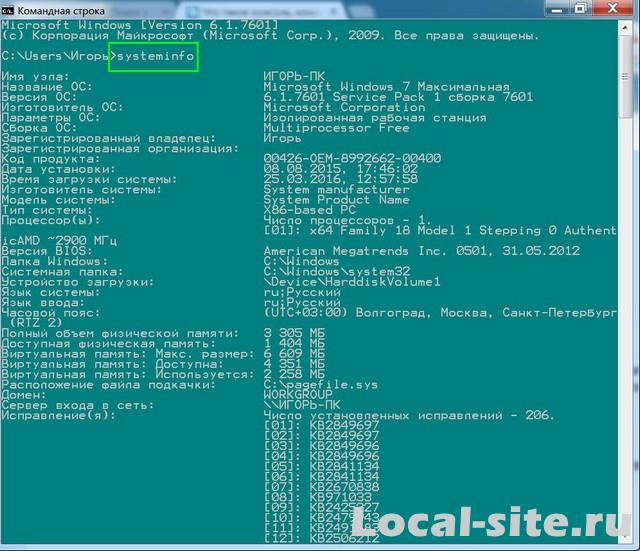This screenshot has width=640, height=551.
Task: Click 'Число установленных исправлений - 206.' line
Action: [409, 415]
